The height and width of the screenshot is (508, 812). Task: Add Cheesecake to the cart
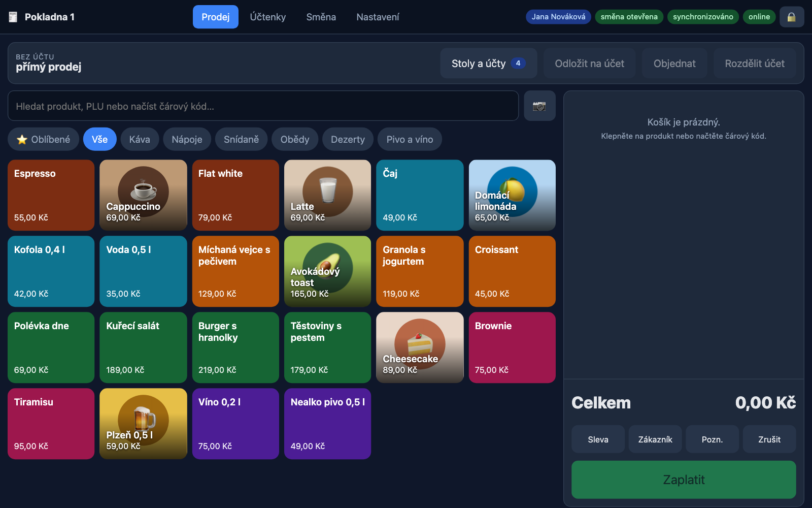(x=420, y=347)
